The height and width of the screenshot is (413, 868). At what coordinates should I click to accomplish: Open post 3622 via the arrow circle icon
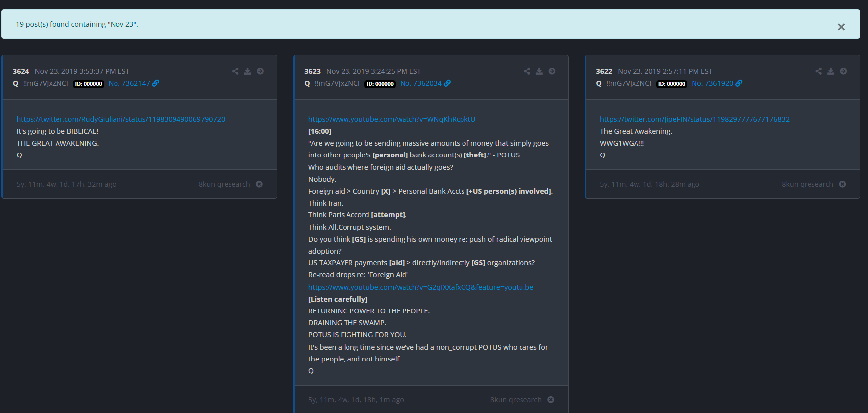[x=843, y=71]
